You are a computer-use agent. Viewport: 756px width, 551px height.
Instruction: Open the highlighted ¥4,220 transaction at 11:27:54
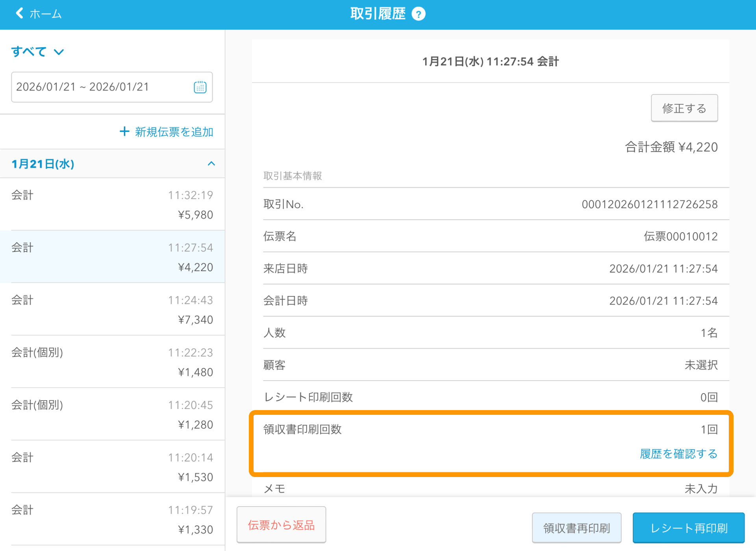pyautogui.click(x=112, y=257)
